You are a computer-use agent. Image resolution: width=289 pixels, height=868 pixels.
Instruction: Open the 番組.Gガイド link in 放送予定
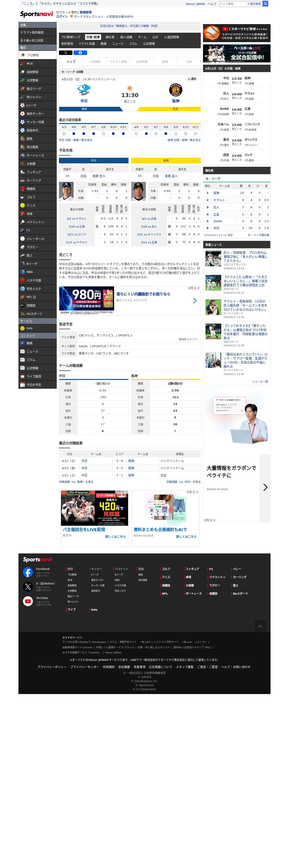[188, 339]
